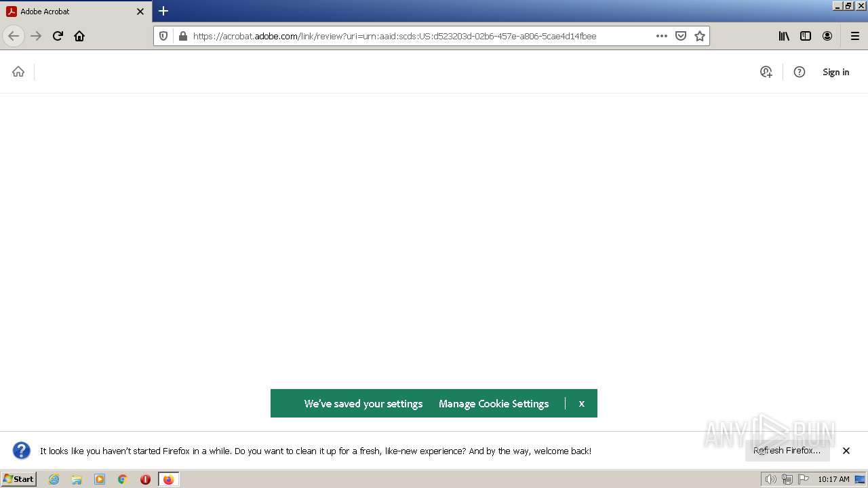The height and width of the screenshot is (488, 868).
Task: Open the Opera taskbar icon
Action: [145, 479]
